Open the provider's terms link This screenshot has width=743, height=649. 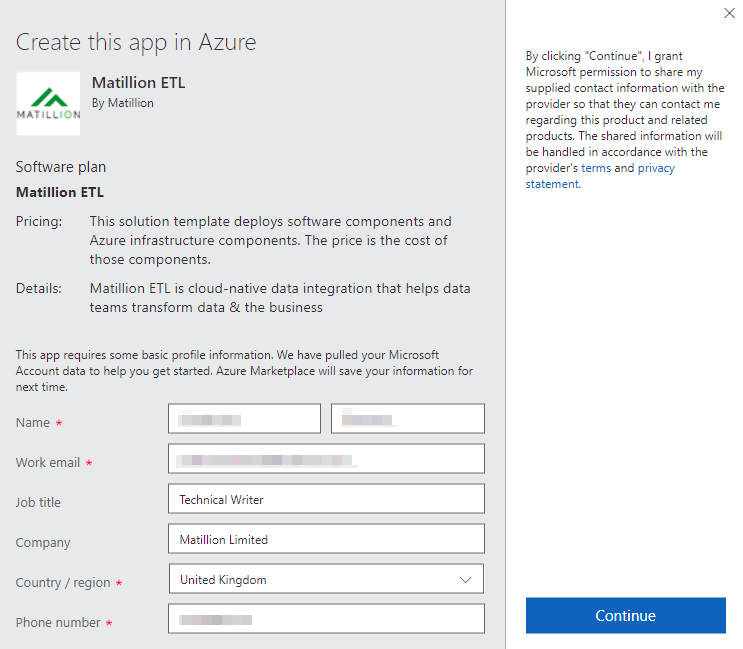596,168
